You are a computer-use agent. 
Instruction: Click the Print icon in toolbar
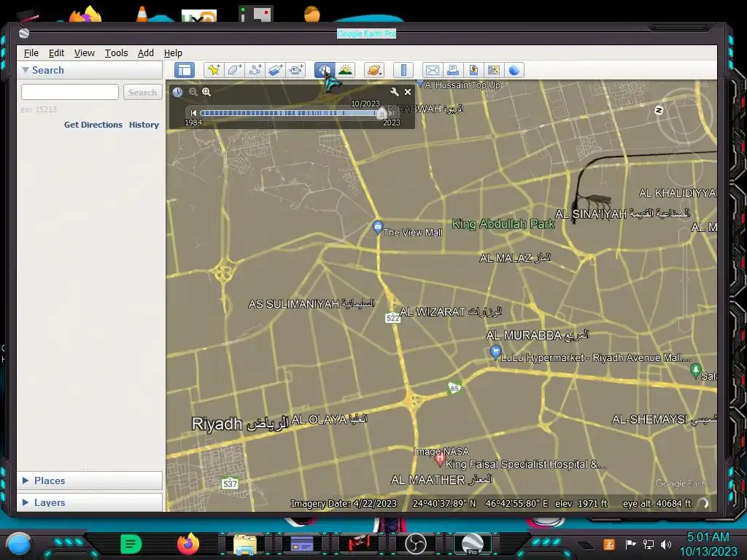click(453, 71)
